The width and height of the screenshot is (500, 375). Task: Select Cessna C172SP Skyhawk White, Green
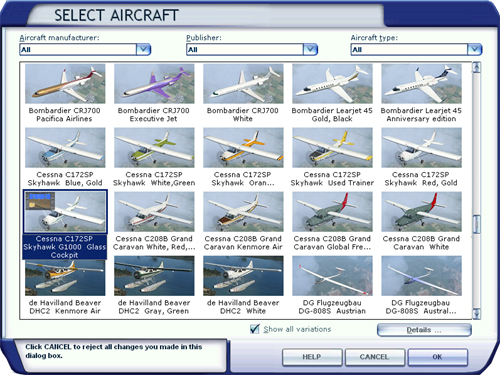(x=154, y=148)
